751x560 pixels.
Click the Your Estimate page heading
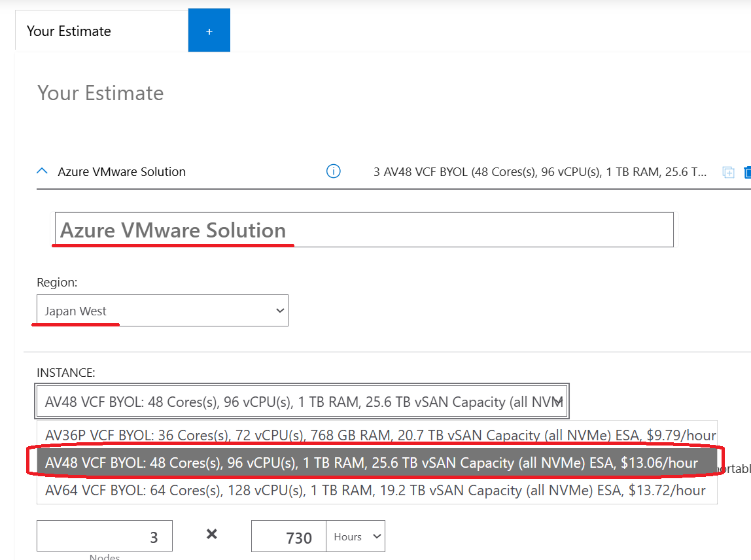coord(101,93)
